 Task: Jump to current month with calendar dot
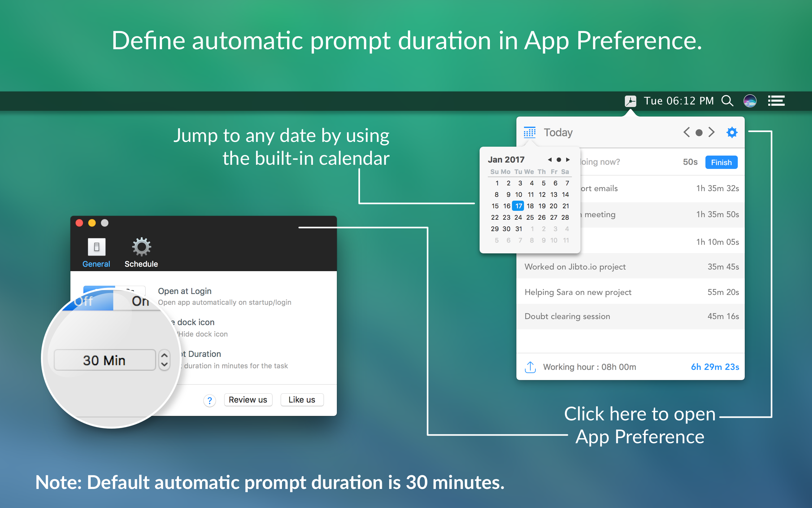coord(559,160)
